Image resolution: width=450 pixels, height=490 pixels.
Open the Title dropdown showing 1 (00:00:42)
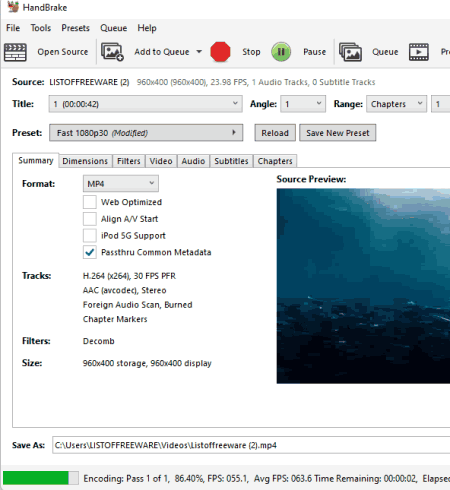click(145, 104)
